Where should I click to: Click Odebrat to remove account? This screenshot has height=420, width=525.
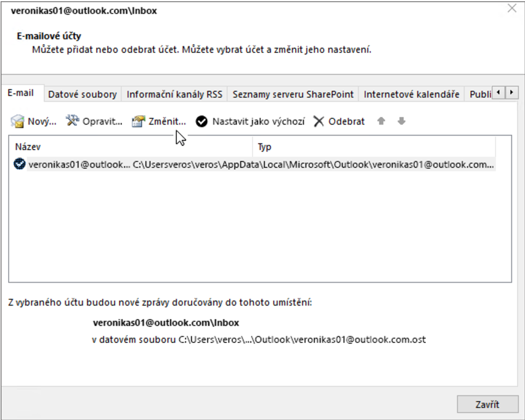[346, 121]
